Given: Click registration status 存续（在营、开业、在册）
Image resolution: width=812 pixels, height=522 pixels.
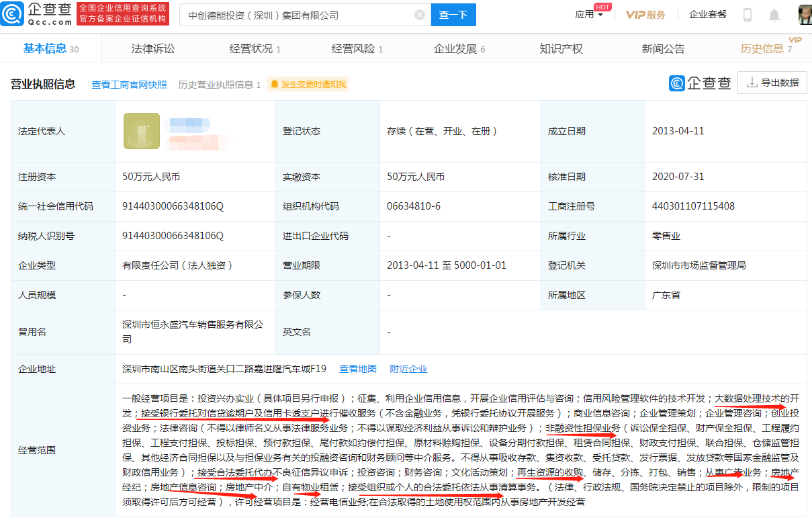Looking at the screenshot, I should pos(442,131).
